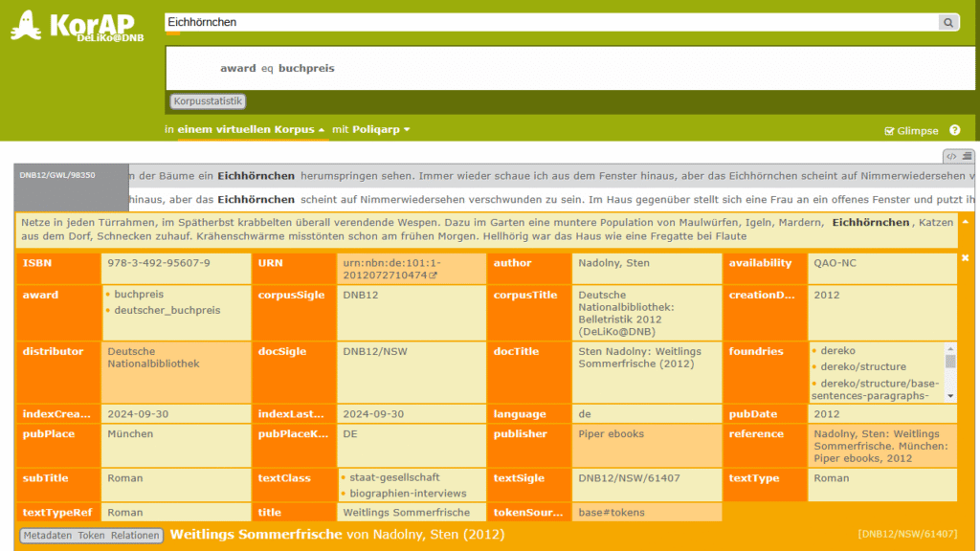Click the KorAP ghost logo
The width and height of the screenshot is (980, 551).
coord(26,26)
